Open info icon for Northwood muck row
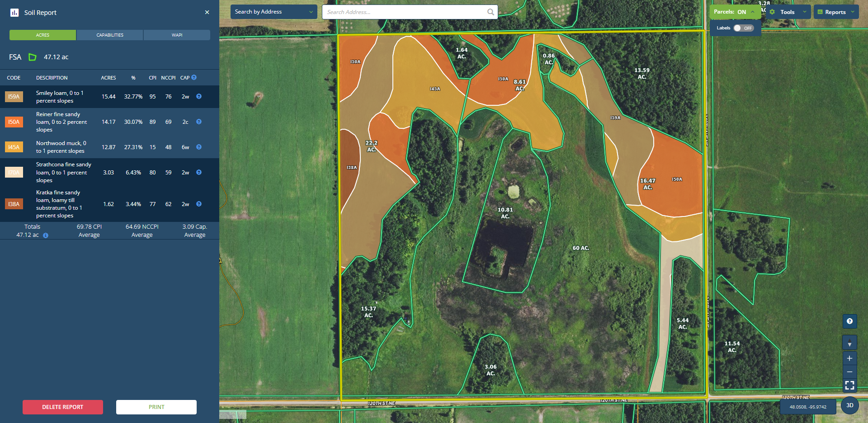Image resolution: width=868 pixels, height=423 pixels. pos(199,147)
